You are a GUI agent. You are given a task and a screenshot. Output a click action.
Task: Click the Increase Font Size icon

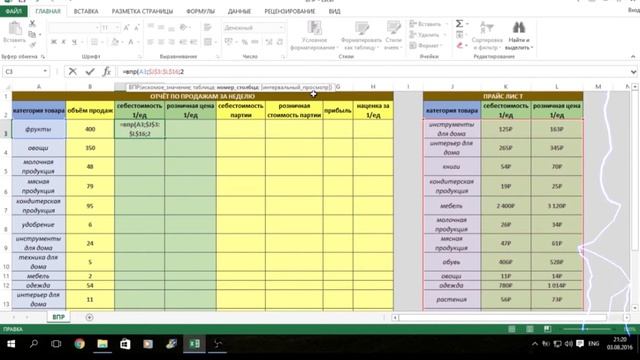(126, 28)
